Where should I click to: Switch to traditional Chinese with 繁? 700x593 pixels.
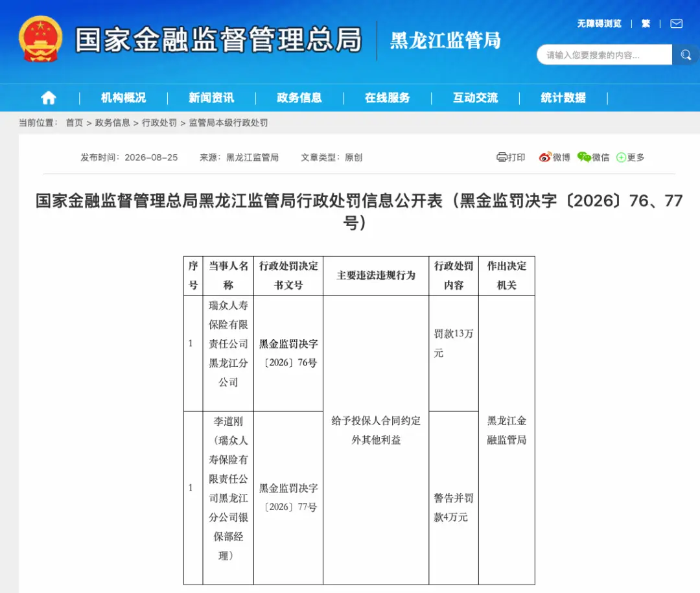tap(646, 24)
